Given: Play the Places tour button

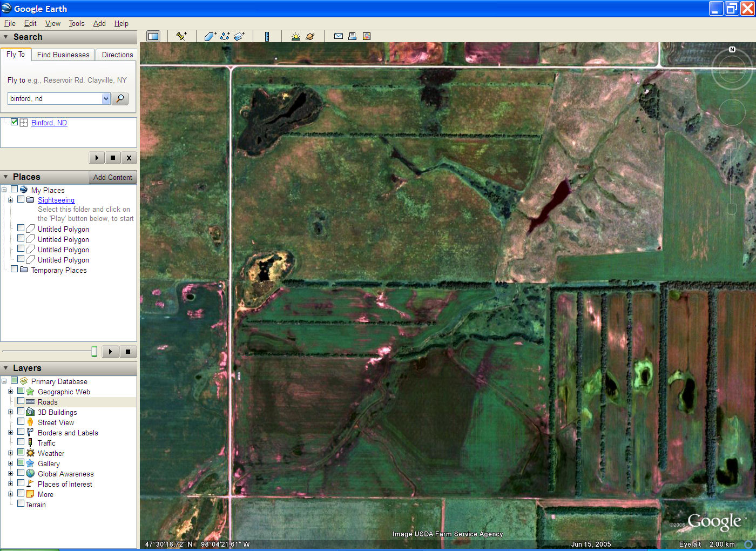Looking at the screenshot, I should pos(110,352).
